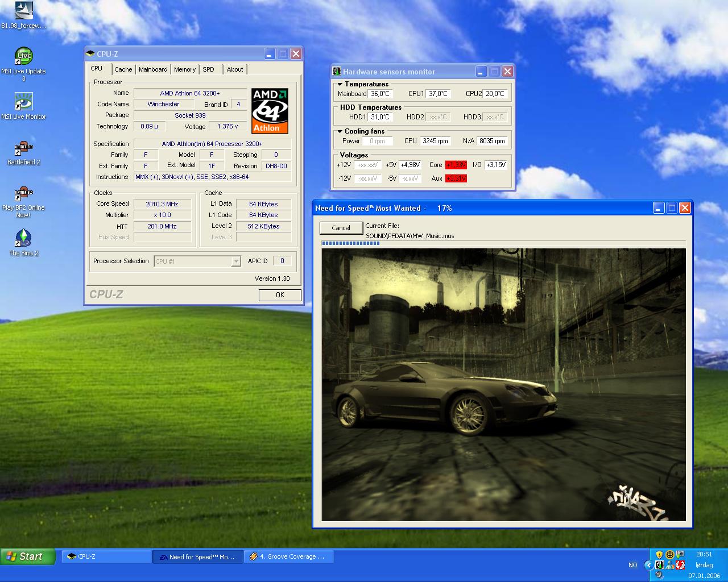Image resolution: width=728 pixels, height=582 pixels.
Task: Click the hardware monitor chip tray icon
Action: 659,565
